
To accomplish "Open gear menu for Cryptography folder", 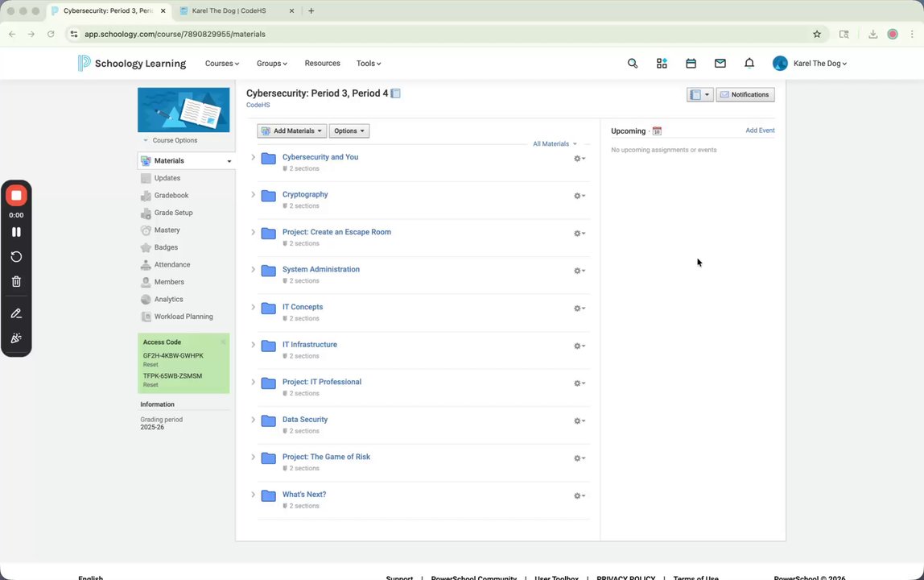I will tap(579, 196).
